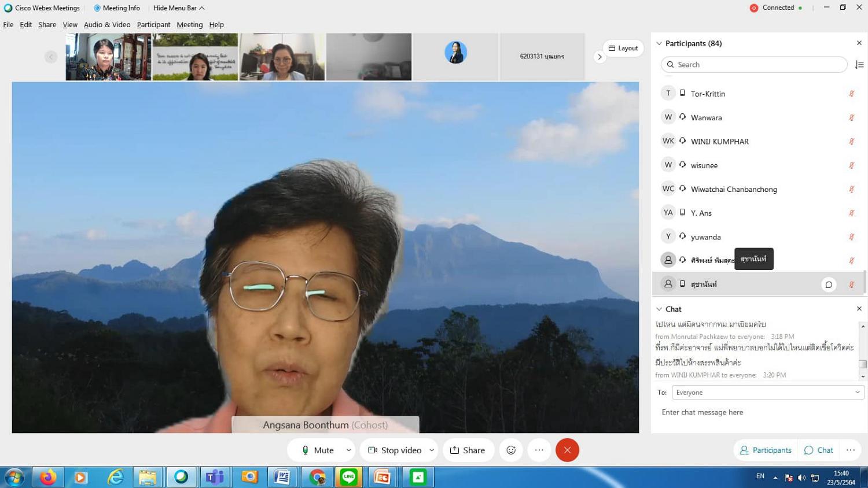Click the participants search field
This screenshot has width=868, height=488.
point(754,65)
